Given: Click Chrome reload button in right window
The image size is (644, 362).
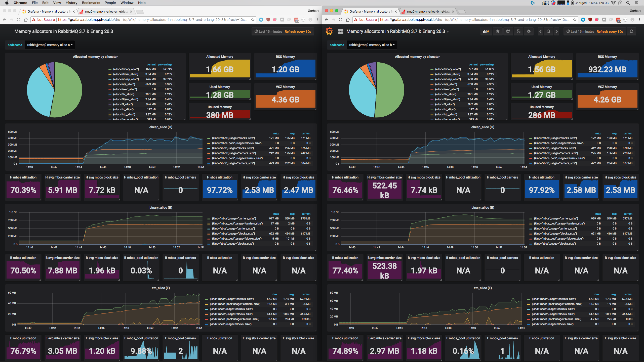Looking at the screenshot, I should [x=341, y=20].
